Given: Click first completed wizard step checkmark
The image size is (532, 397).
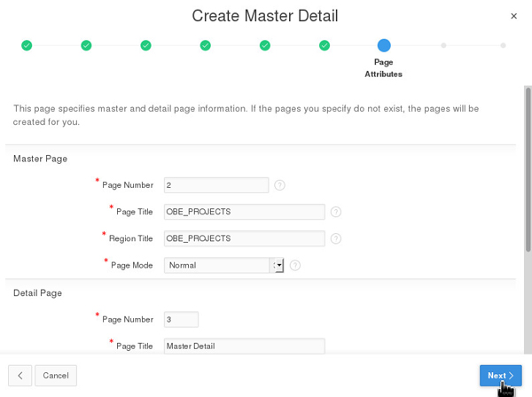Looking at the screenshot, I should pyautogui.click(x=27, y=45).
